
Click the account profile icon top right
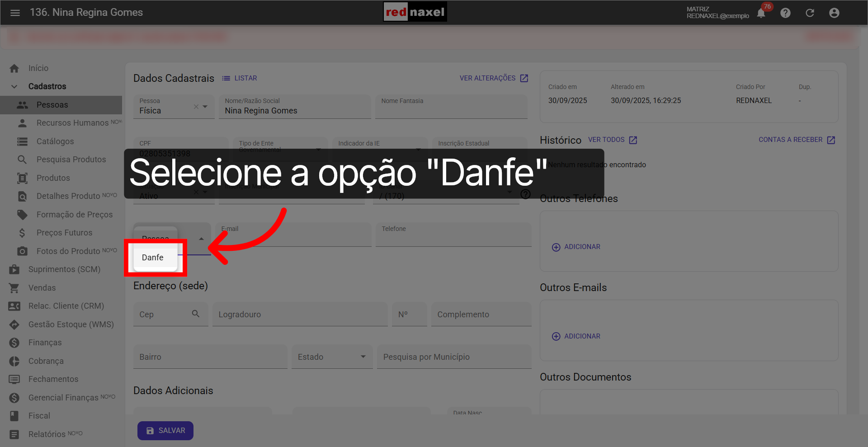(834, 13)
